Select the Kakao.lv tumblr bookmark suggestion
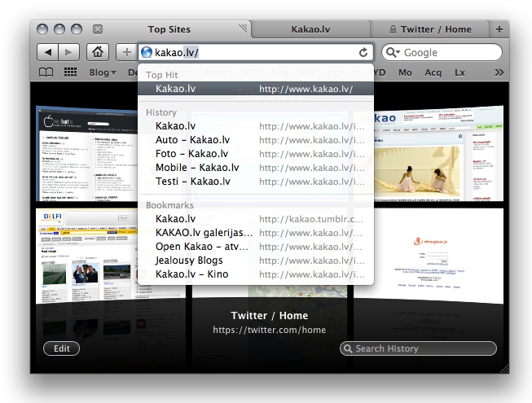532x403 pixels. coord(256,219)
